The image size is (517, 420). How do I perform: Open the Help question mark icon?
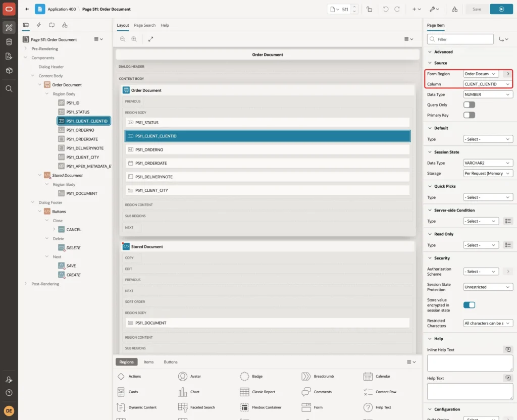9,393
